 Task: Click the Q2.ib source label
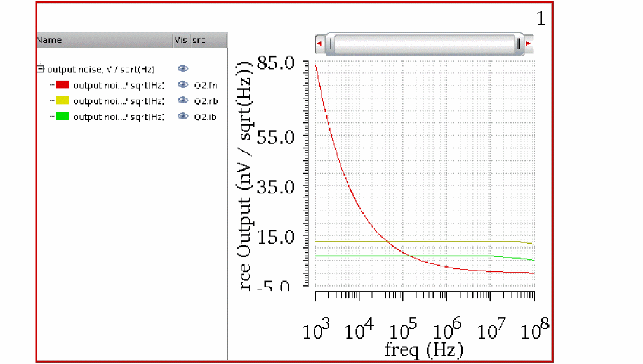(205, 117)
